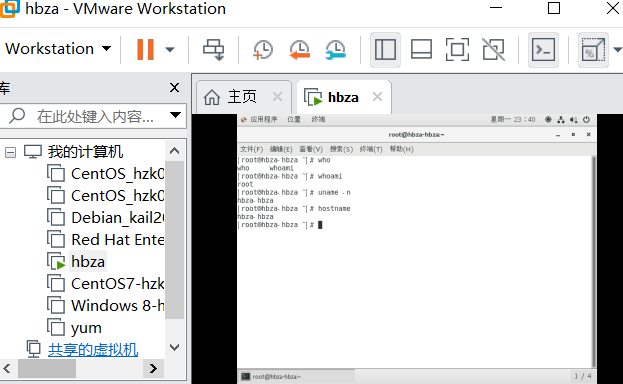
Task: Open the 终端 menu in guest top bar
Action: click(x=318, y=119)
